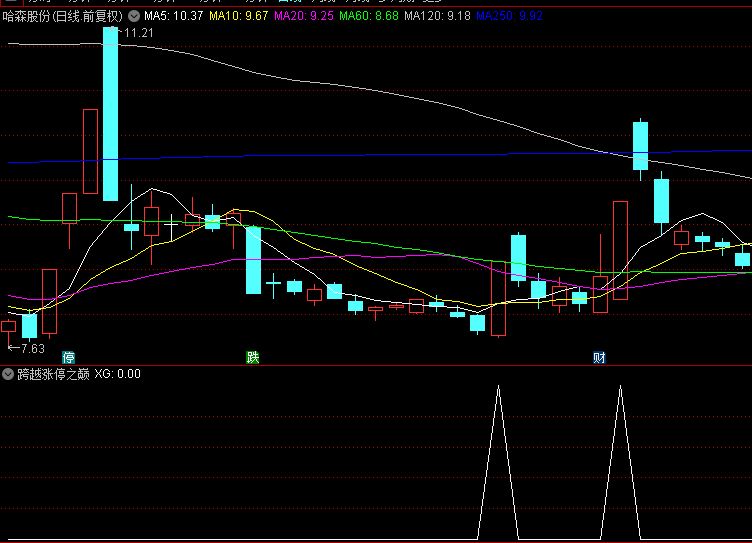Click the 哈森股份(日线,前复权) chart title

pyautogui.click(x=63, y=16)
